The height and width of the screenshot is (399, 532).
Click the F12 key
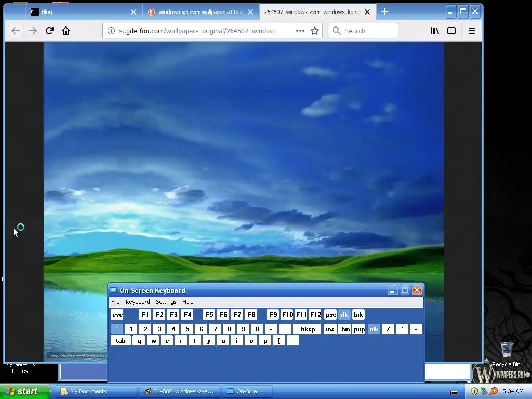pos(315,314)
